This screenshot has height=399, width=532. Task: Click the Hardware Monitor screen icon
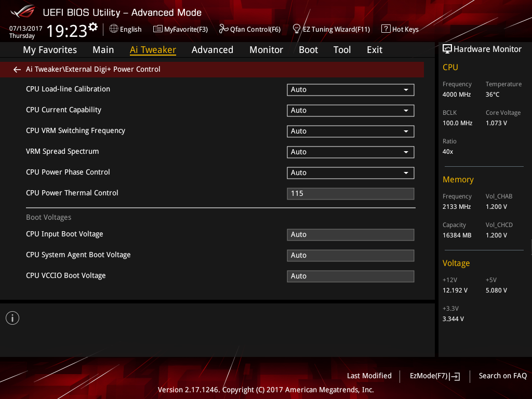coord(447,49)
